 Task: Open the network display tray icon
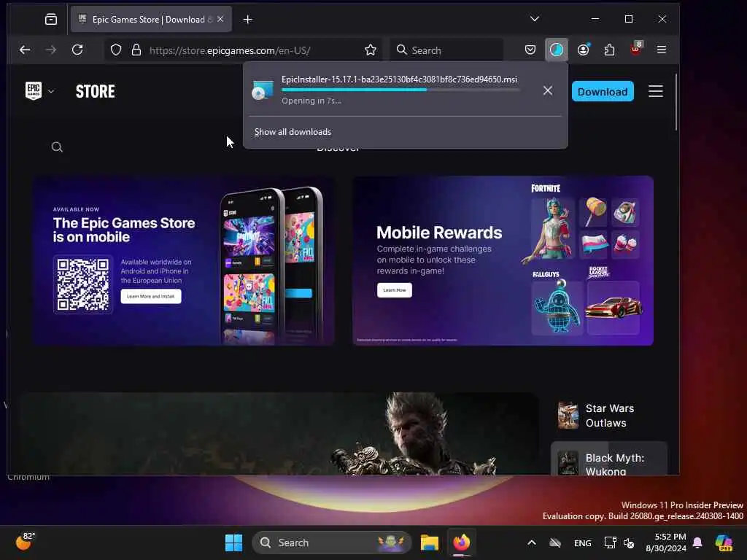click(x=610, y=542)
